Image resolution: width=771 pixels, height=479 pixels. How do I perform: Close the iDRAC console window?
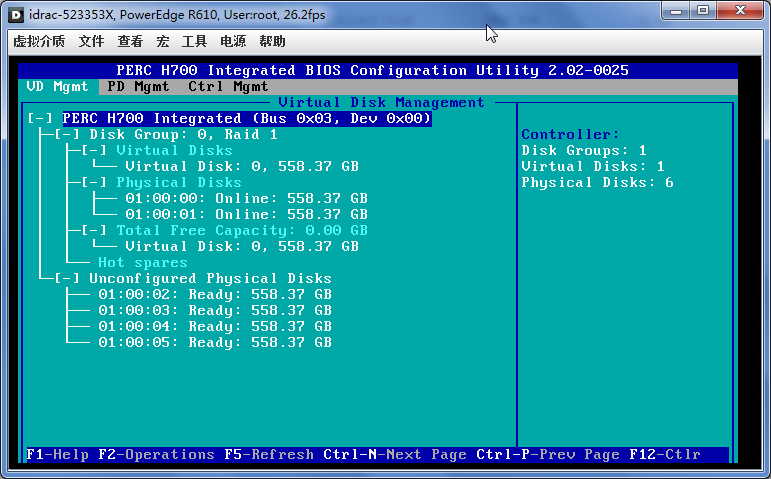click(741, 11)
